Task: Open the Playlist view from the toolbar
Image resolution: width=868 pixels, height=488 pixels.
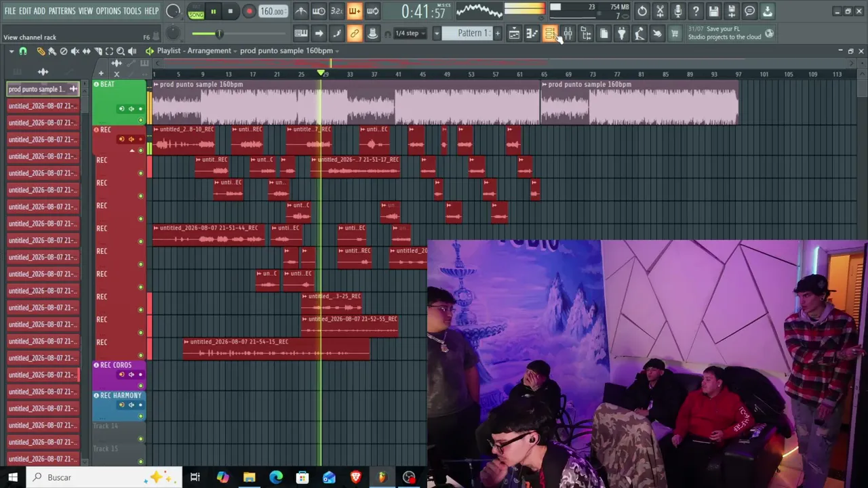Action: pyautogui.click(x=514, y=33)
